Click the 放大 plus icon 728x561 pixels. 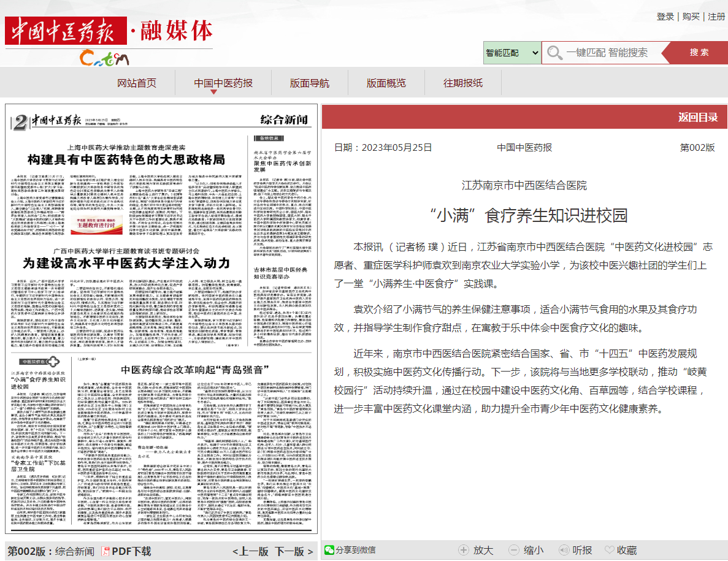(464, 550)
